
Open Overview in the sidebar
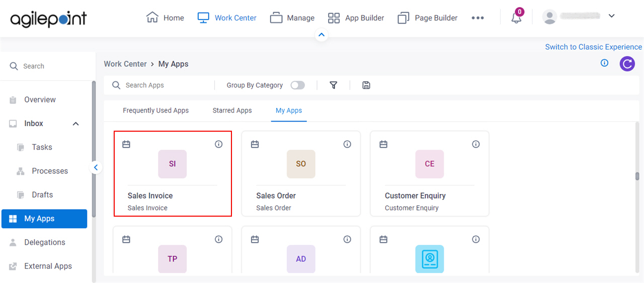40,100
